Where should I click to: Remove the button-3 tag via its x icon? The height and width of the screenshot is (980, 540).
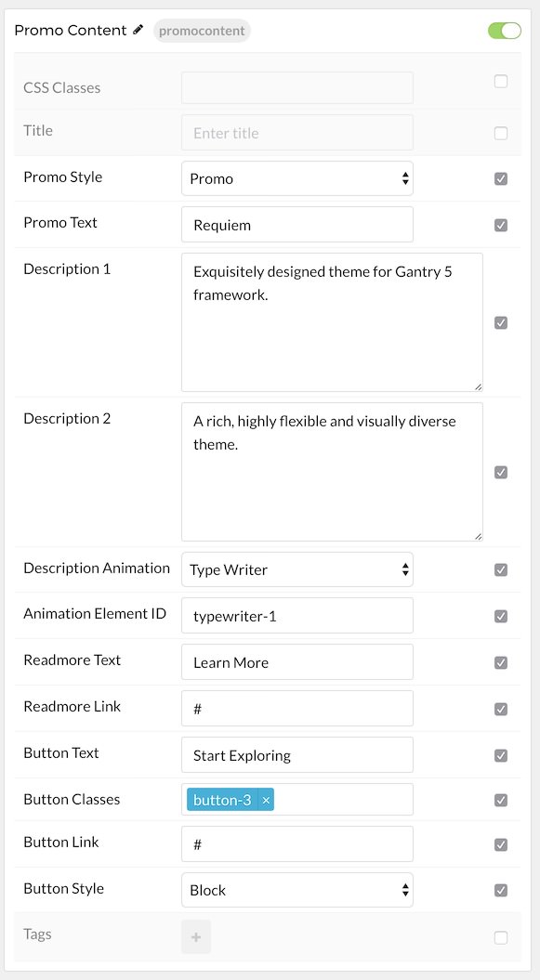click(x=266, y=800)
